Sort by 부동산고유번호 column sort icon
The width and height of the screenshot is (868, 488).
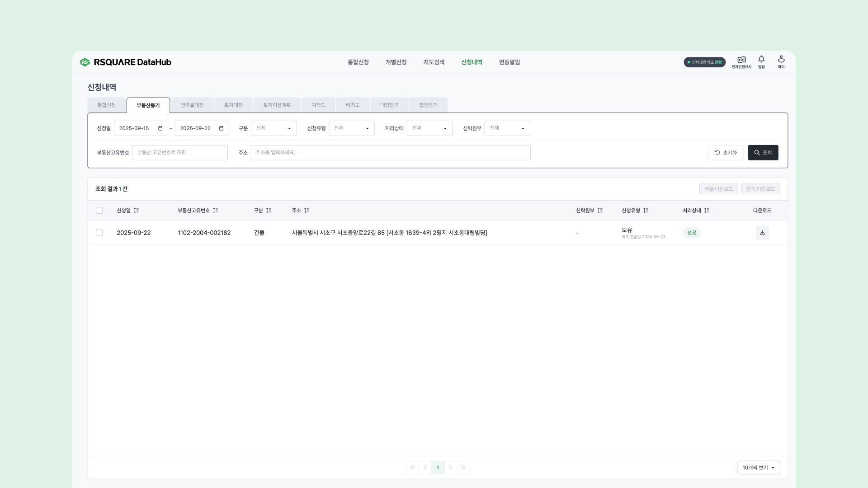click(216, 211)
